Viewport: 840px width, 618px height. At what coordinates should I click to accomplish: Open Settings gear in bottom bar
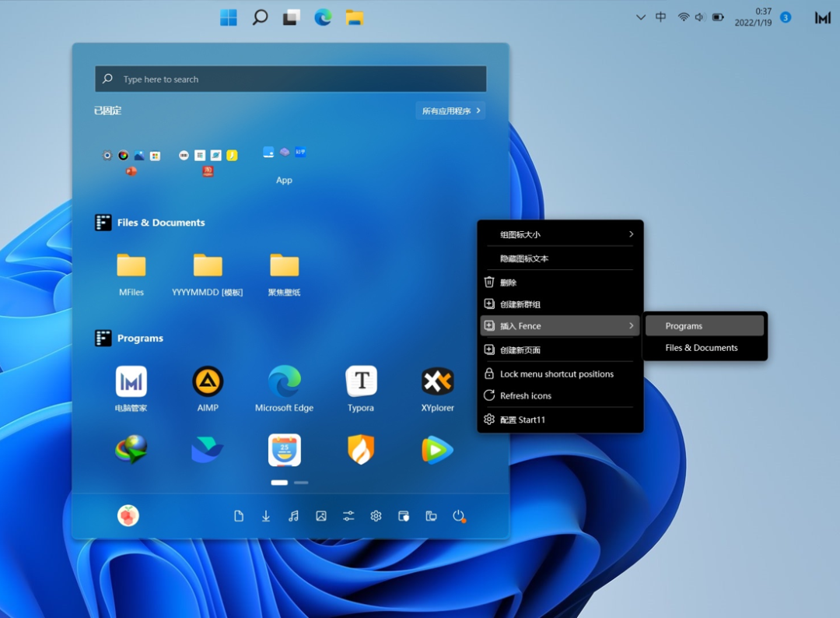click(376, 515)
